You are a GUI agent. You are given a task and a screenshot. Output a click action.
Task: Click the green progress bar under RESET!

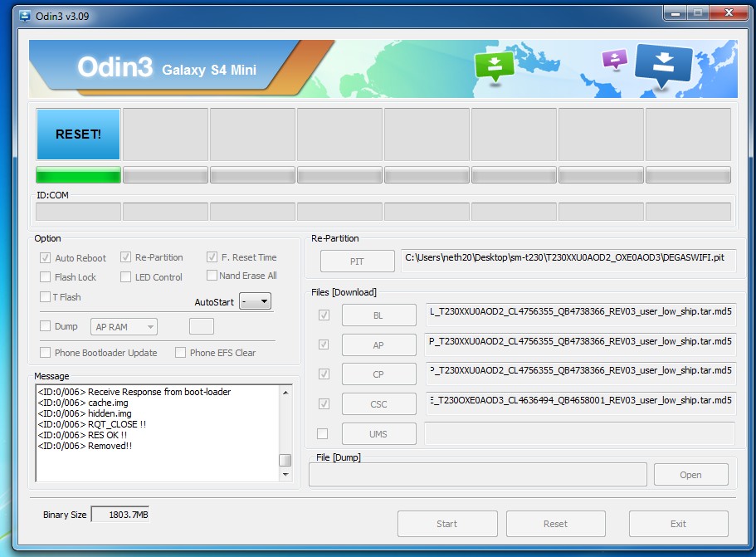coord(78,174)
